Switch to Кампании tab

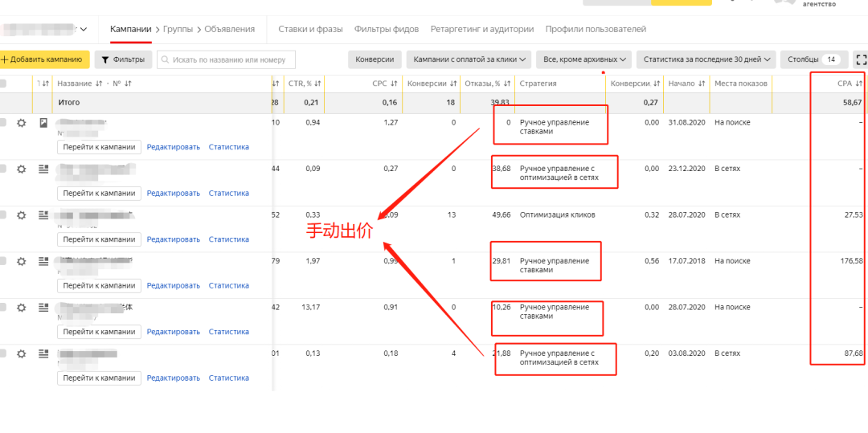(x=131, y=29)
